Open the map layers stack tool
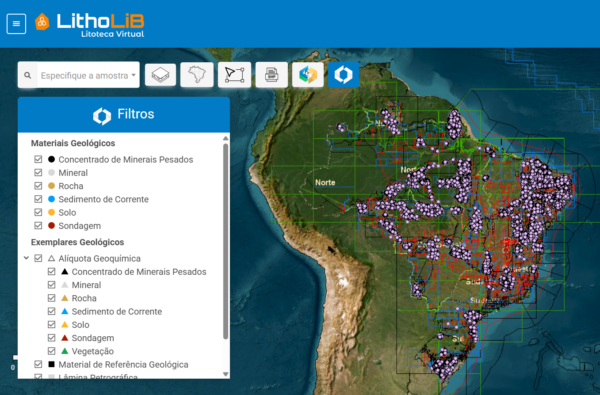 coord(160,75)
